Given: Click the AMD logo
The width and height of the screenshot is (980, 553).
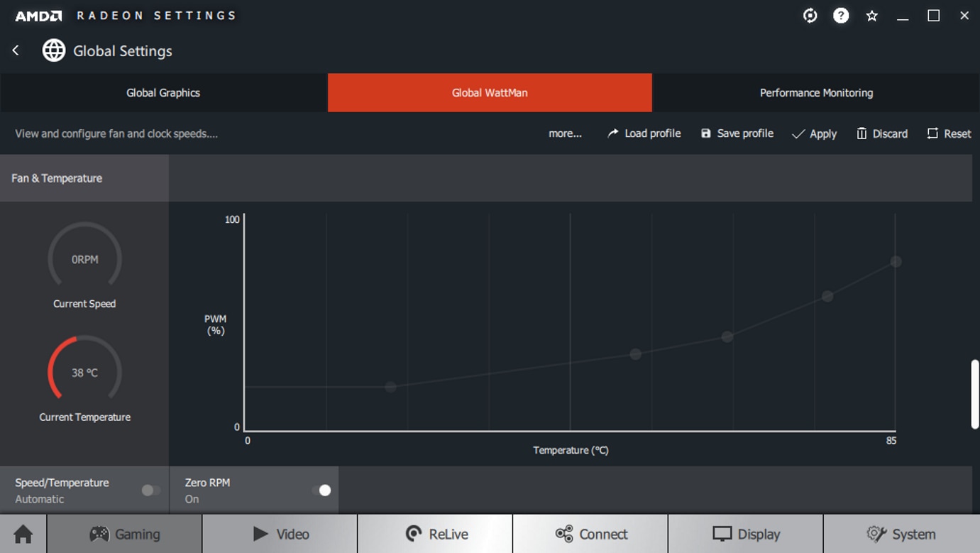Looking at the screenshot, I should (38, 16).
